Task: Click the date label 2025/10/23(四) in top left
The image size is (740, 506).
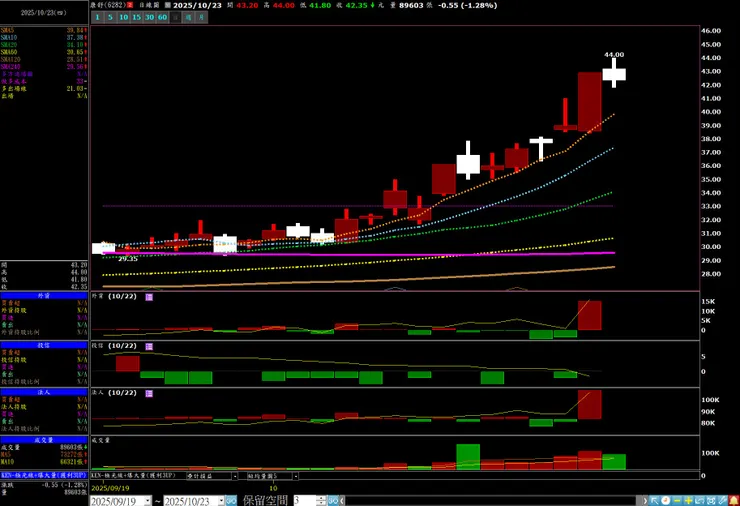Action: (44, 13)
